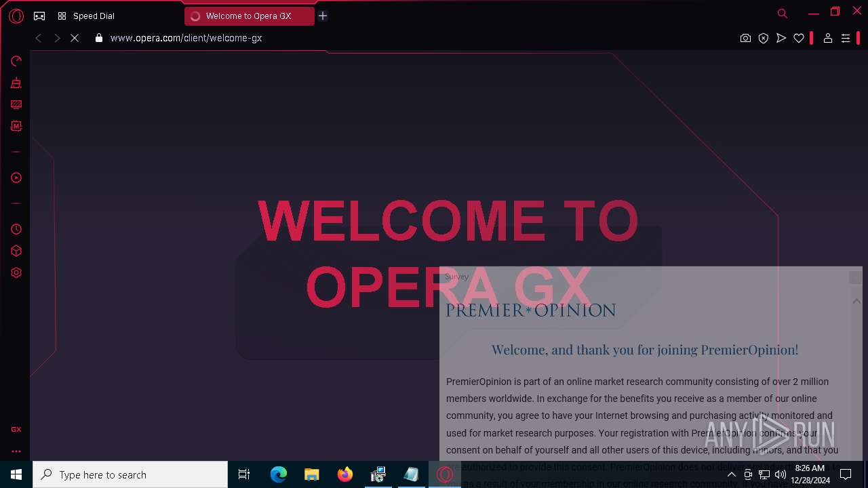Search open tabs magnifier icon
The image size is (868, 488).
(783, 14)
